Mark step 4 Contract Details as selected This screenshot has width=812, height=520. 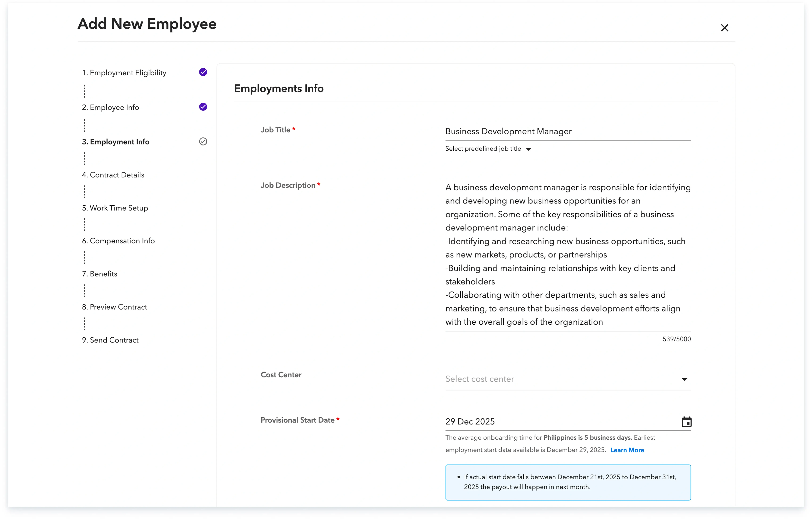click(x=113, y=175)
